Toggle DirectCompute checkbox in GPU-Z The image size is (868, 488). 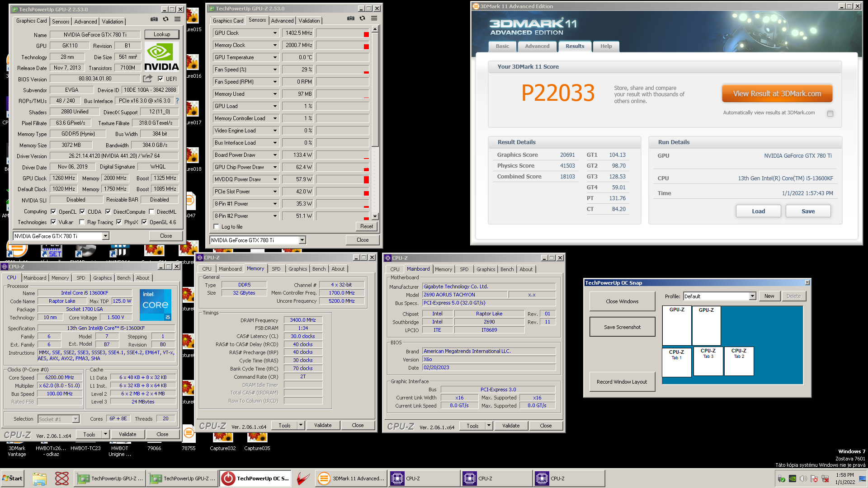108,211
